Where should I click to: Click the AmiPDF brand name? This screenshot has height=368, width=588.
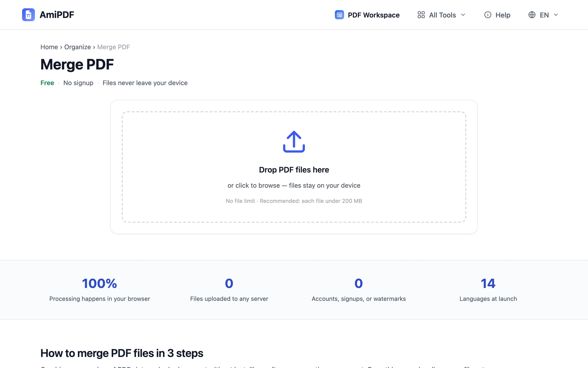tap(57, 15)
